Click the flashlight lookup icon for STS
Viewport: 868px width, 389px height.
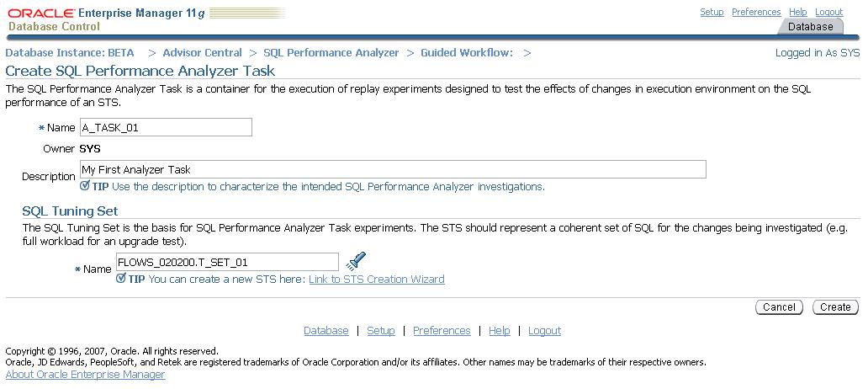click(357, 260)
